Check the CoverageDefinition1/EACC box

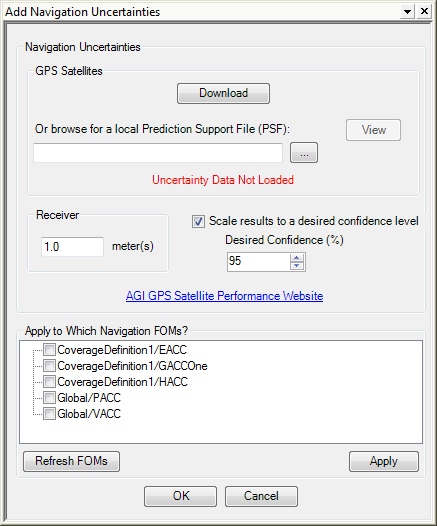pyautogui.click(x=49, y=350)
